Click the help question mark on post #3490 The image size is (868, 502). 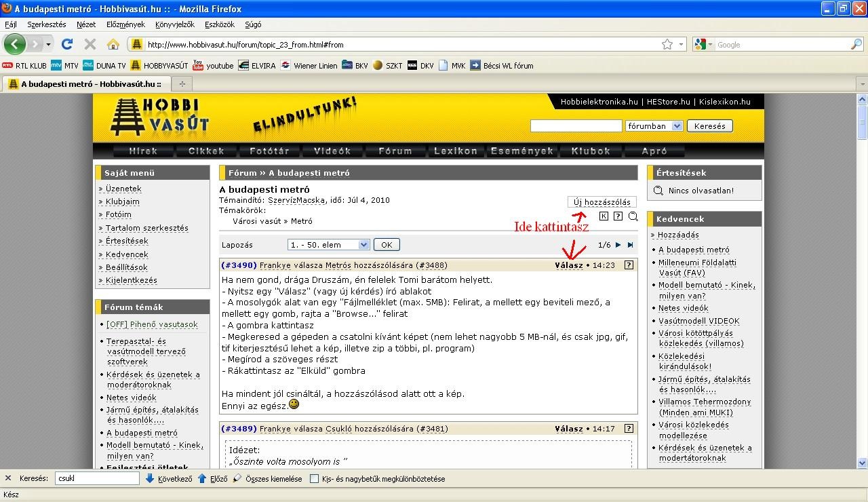(x=629, y=265)
